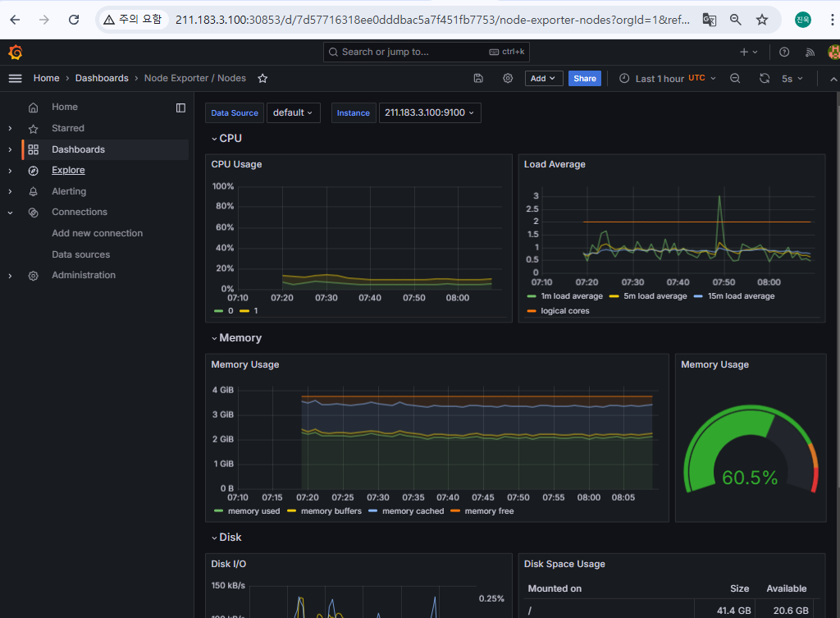Expand the Administration section arrow
The height and width of the screenshot is (618, 840).
(10, 276)
